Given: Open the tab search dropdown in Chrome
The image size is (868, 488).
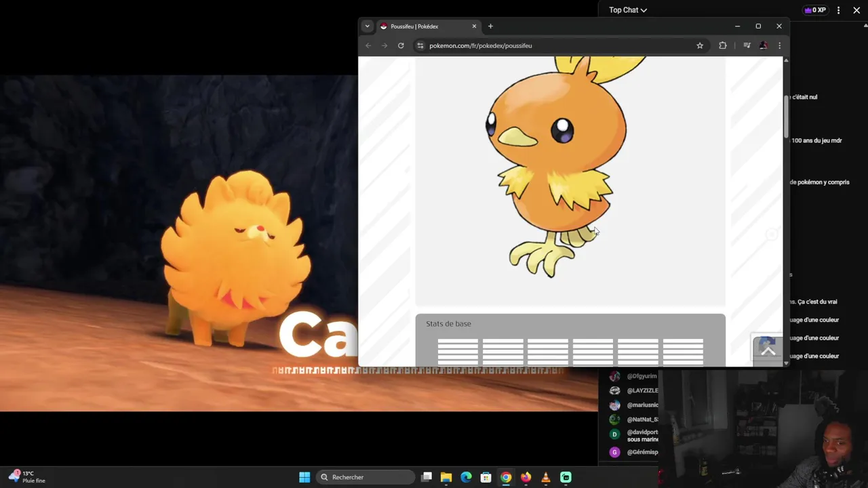Looking at the screenshot, I should [x=367, y=26].
